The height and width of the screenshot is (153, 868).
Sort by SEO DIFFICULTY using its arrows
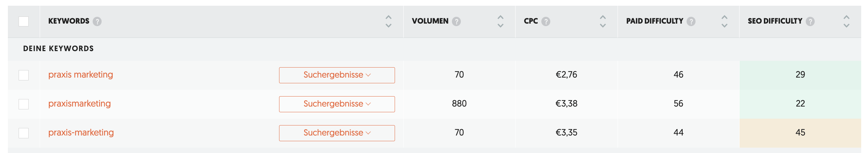846,21
